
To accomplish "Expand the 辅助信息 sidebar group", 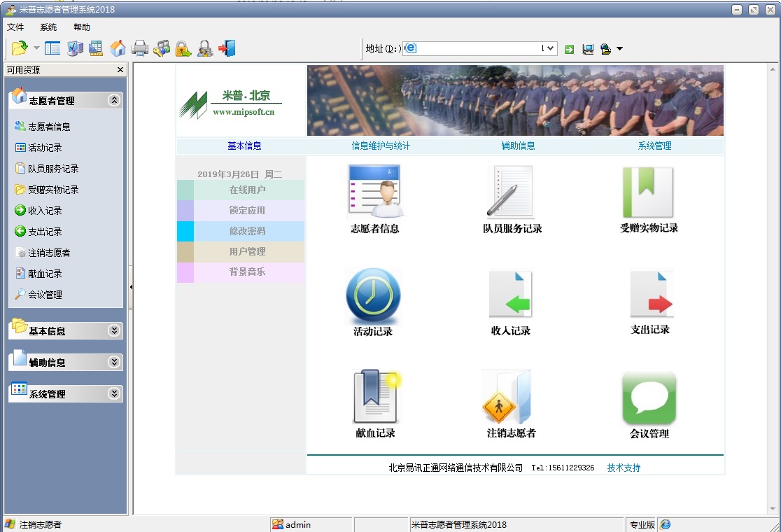I will pos(114,362).
